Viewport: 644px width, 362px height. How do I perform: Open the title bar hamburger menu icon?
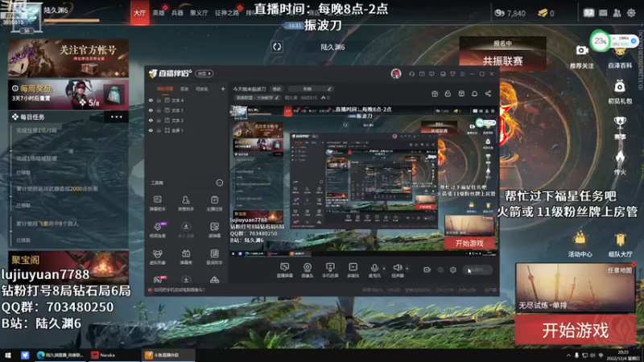coord(462,74)
